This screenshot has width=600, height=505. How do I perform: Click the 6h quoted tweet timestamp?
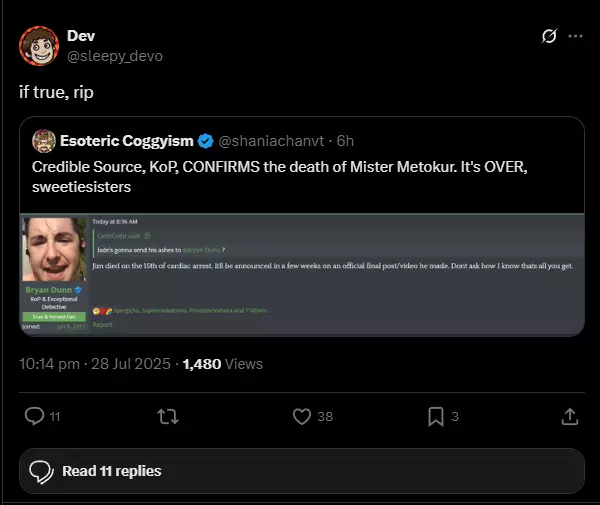point(345,141)
